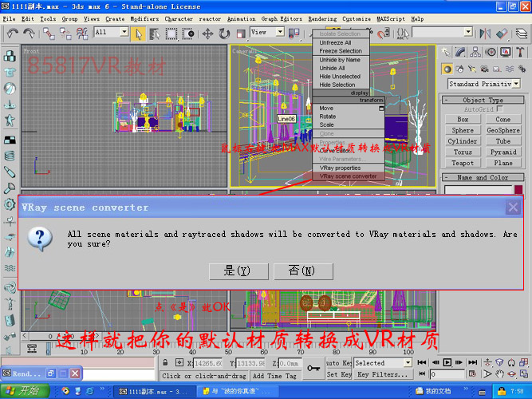Screen dimensions: 532x399
Task: Expand the View reference coordinate dropdown
Action: click(x=262, y=33)
